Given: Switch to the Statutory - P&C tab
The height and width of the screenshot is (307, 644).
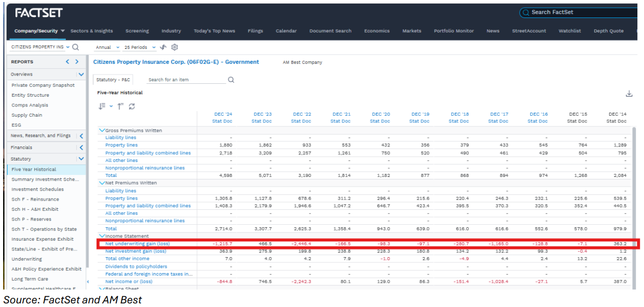Looking at the screenshot, I should pos(113,80).
